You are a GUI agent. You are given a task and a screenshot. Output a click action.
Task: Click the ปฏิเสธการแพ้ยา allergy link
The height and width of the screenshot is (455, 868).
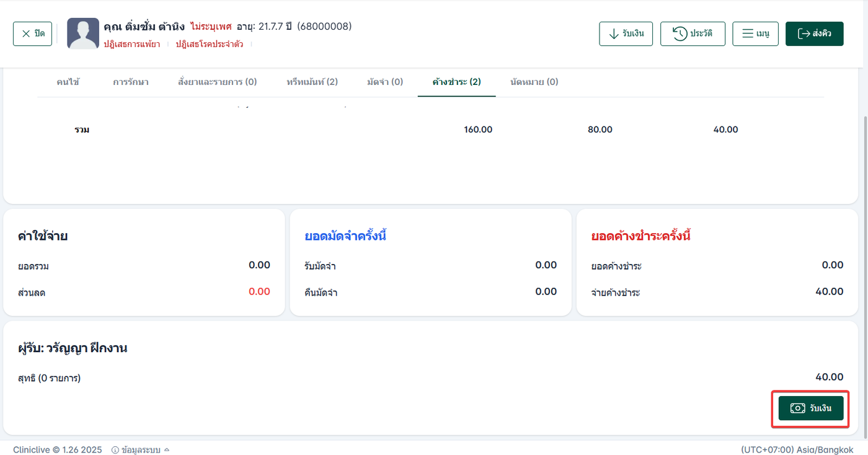point(132,44)
